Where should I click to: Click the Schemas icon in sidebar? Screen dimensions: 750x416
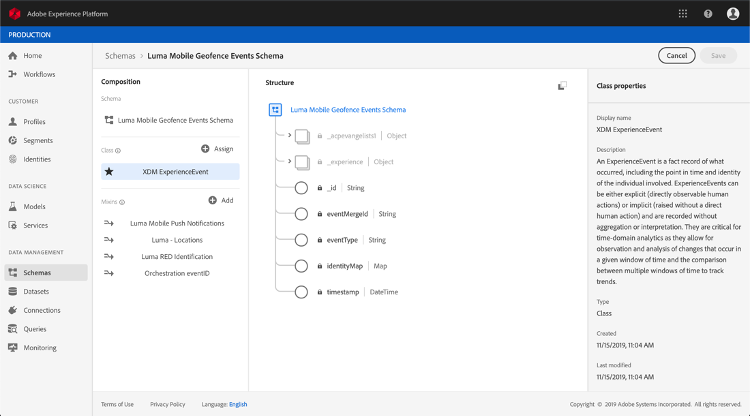tap(13, 273)
